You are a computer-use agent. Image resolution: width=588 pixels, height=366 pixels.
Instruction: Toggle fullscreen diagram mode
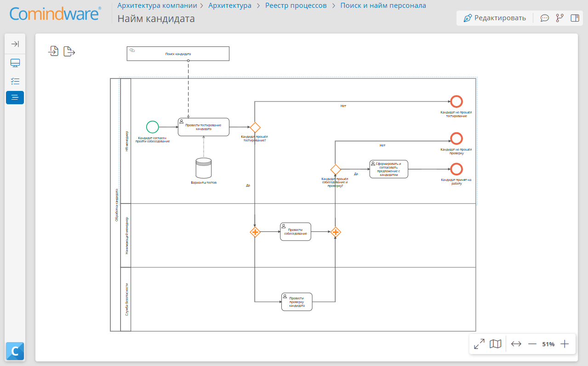tap(479, 344)
